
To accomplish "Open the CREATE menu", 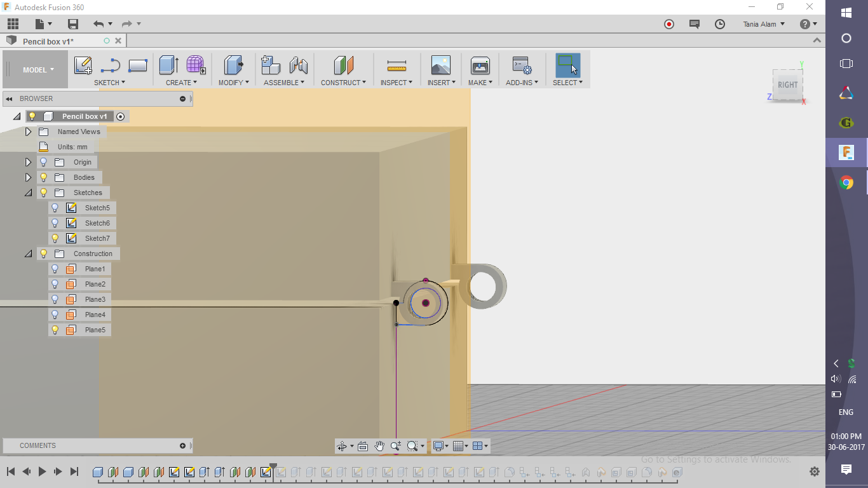I will pos(182,83).
